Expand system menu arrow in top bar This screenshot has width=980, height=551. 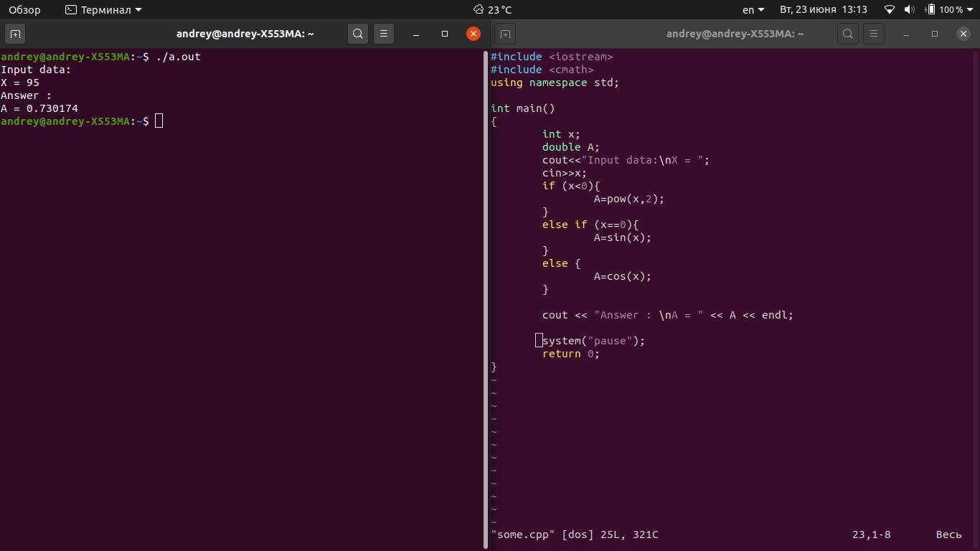coord(971,10)
